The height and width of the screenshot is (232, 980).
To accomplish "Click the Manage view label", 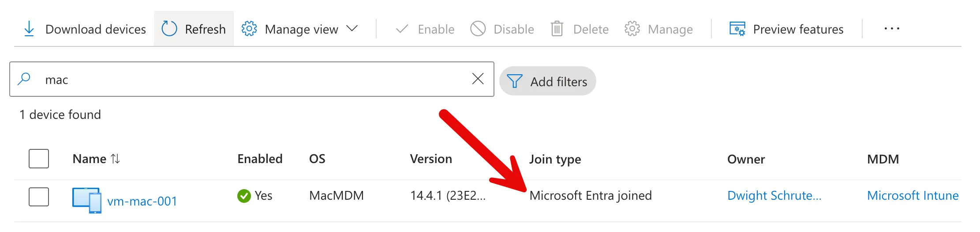I will tap(302, 29).
